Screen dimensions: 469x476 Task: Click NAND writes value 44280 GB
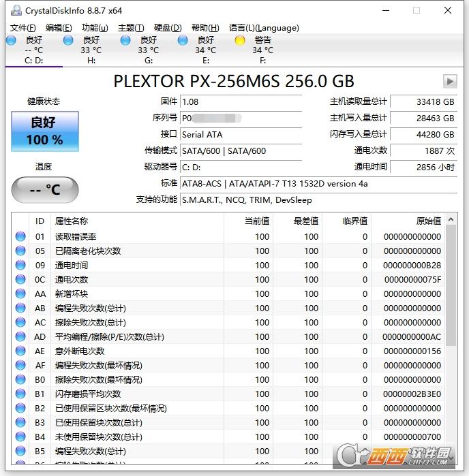coord(424,134)
